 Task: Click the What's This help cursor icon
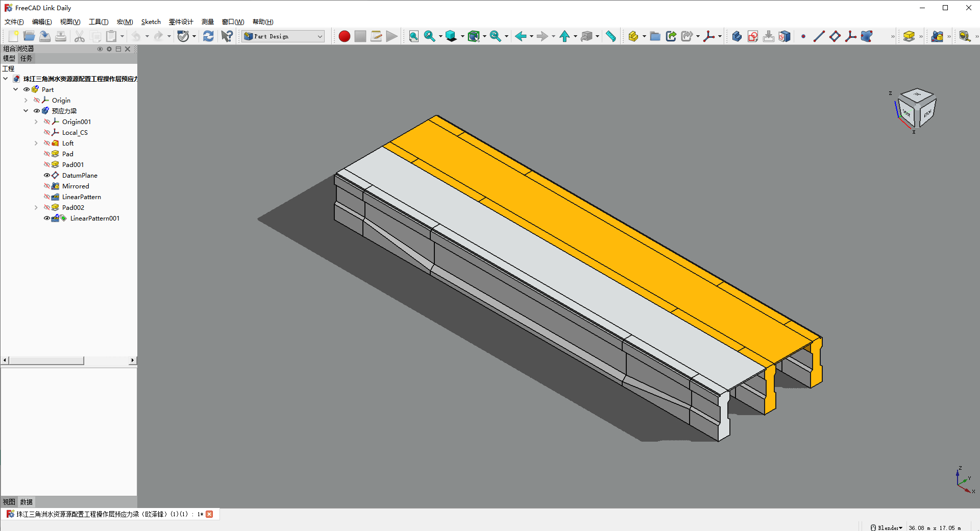(227, 36)
